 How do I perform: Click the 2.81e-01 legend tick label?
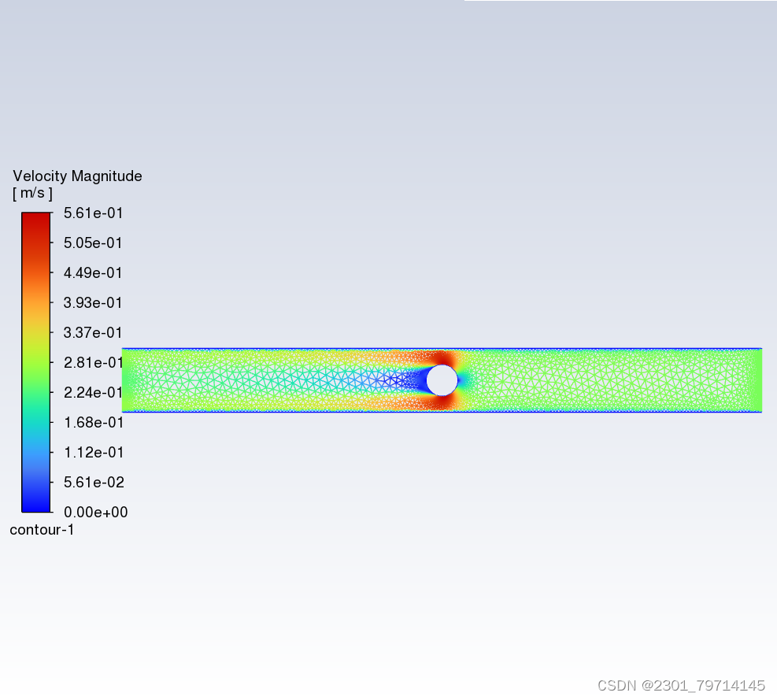click(x=93, y=362)
